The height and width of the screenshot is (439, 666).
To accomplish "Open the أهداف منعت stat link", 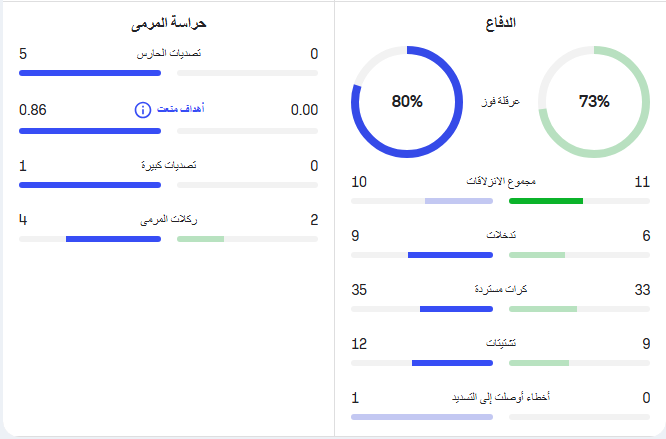I will (181, 109).
